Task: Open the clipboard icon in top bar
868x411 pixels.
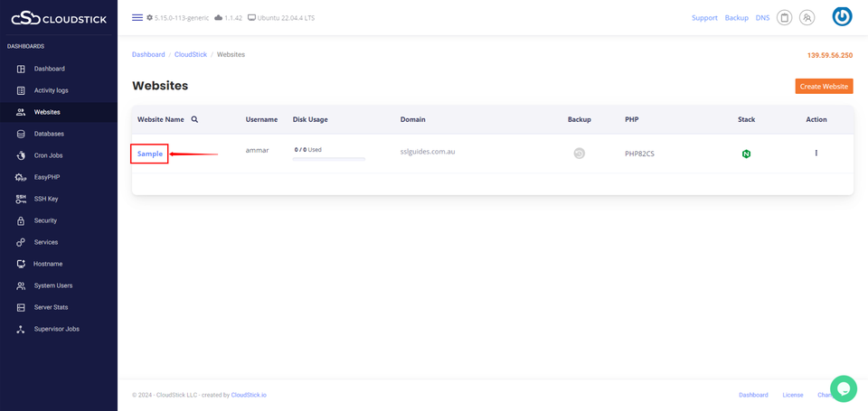Action: tap(785, 17)
